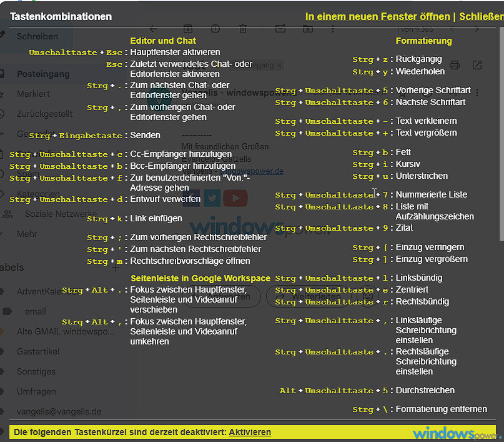Image resolution: width=504 pixels, height=442 pixels.
Task: Remove Posteingang label chip with x
Action: click(279, 65)
